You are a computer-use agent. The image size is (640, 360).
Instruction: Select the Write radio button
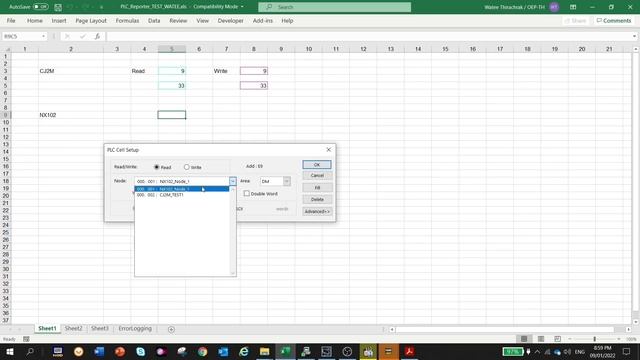point(187,167)
